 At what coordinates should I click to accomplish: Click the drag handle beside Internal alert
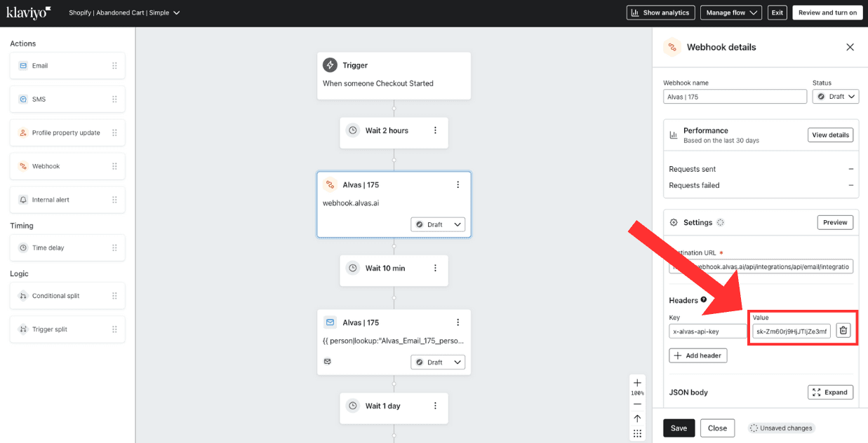pyautogui.click(x=114, y=200)
